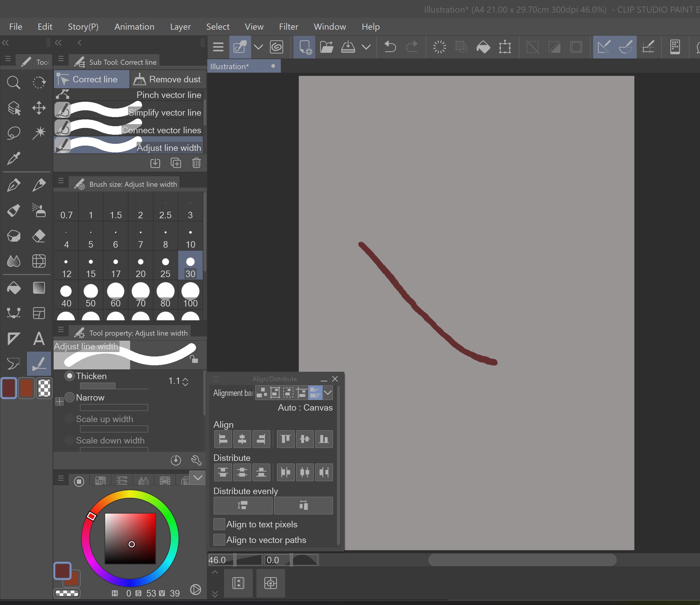Choose brush size 50 preset

91,295
